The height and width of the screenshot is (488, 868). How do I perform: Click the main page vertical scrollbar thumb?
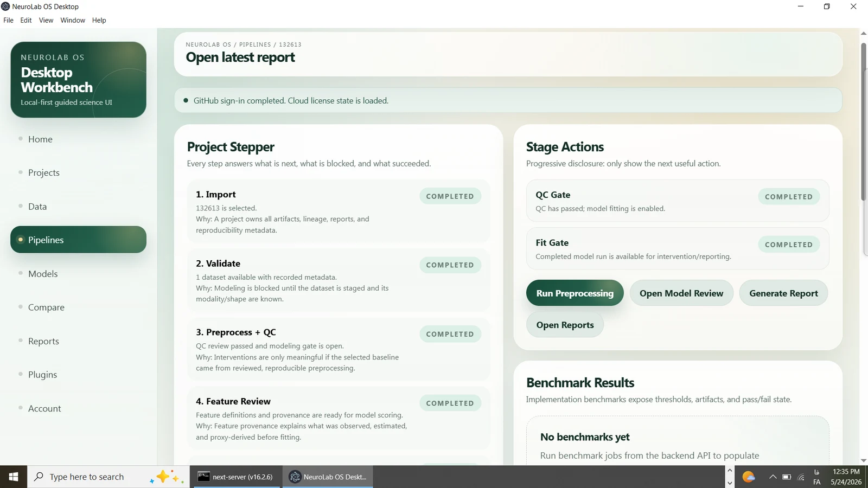[x=864, y=122]
